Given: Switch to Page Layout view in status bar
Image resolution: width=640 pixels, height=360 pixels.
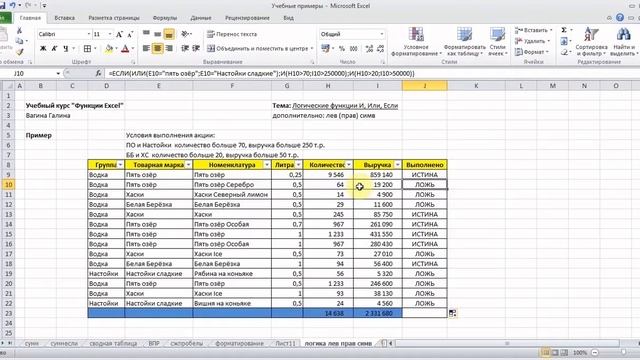Looking at the screenshot, I should tap(555, 352).
